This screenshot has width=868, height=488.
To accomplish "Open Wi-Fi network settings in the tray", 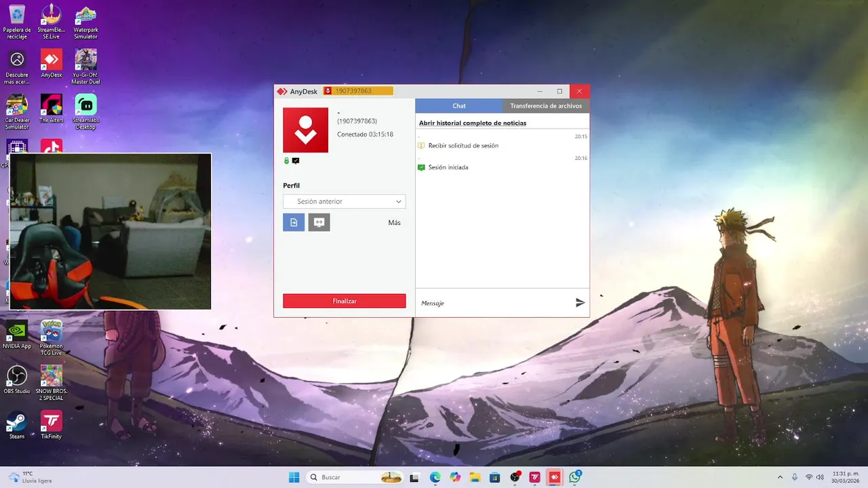I will click(809, 477).
